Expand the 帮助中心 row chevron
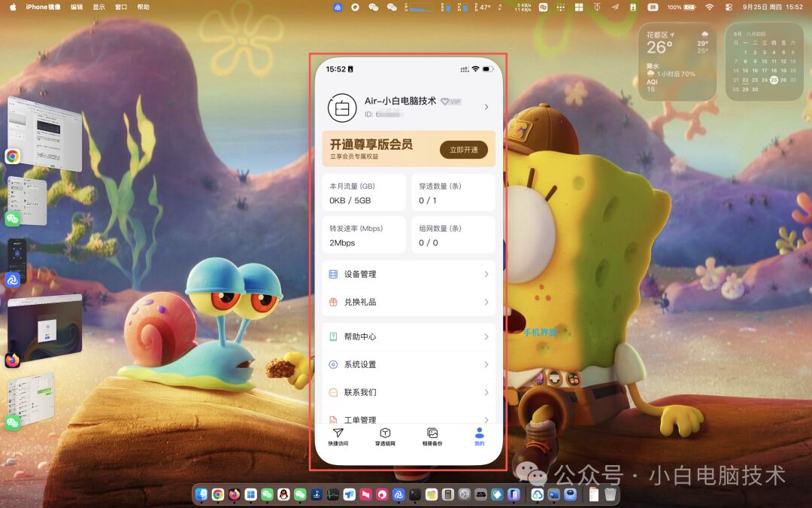The width and height of the screenshot is (812, 508). pos(486,336)
